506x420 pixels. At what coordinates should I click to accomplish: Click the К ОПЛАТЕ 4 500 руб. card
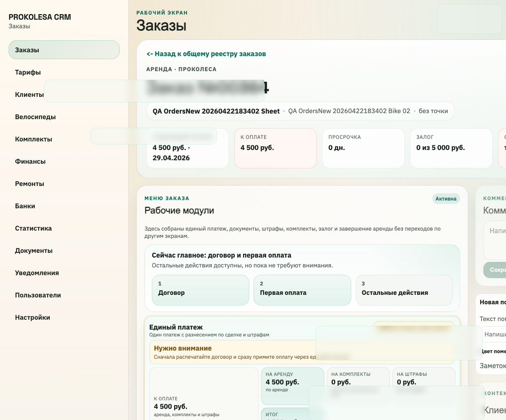[x=275, y=148]
